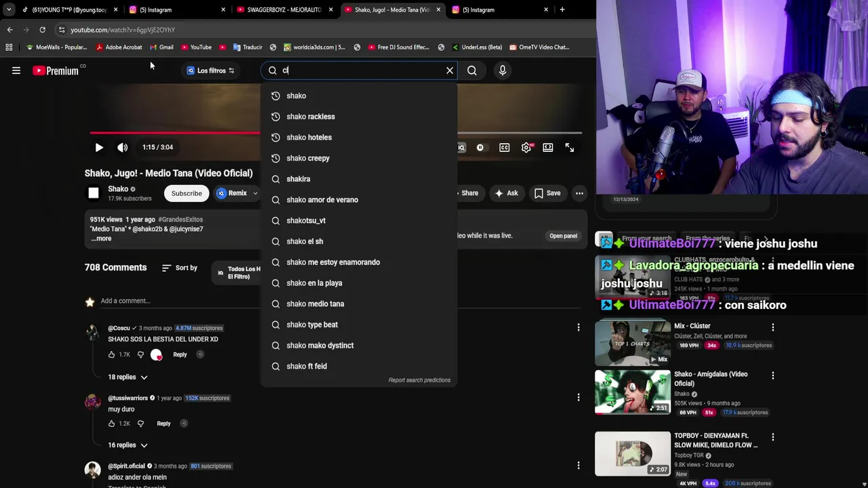Expand 16 replies under tussiwarriors comment
868x488 pixels.
pos(127,445)
